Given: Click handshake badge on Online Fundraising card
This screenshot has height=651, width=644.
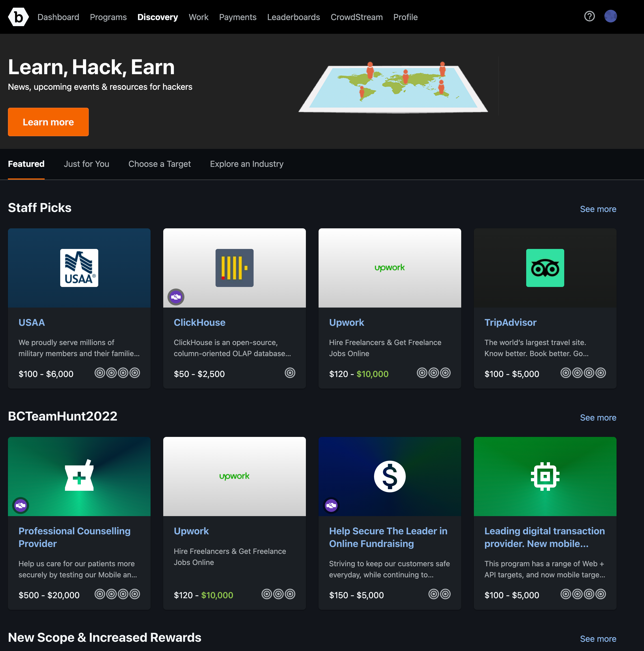Looking at the screenshot, I should tap(331, 506).
